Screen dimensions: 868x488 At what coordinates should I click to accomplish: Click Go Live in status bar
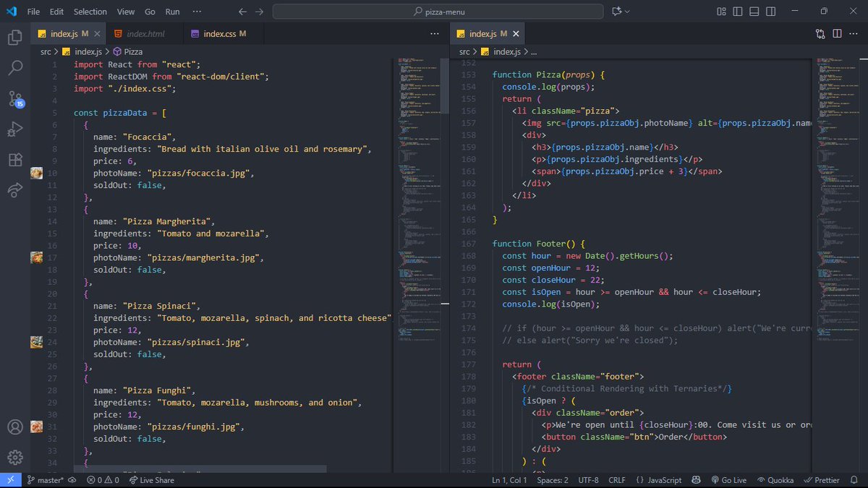coord(728,480)
